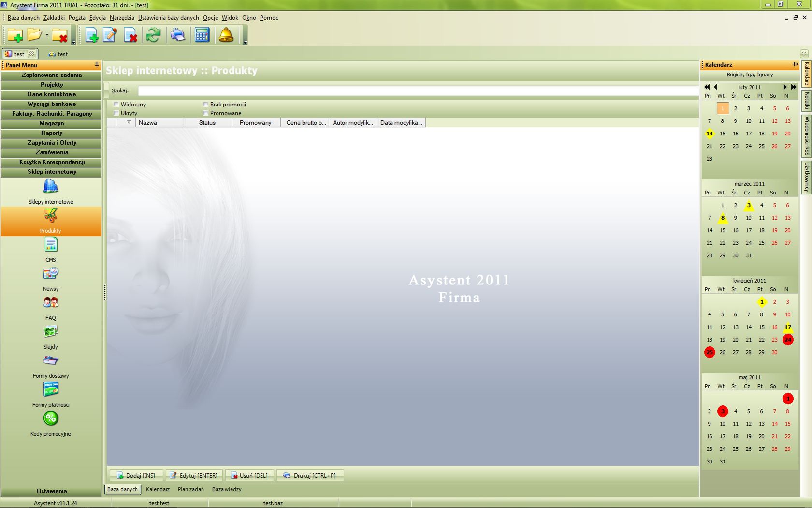Toggle the Kalendarz panel pushpin icon
Screen dimensions: 812x508
point(795,64)
